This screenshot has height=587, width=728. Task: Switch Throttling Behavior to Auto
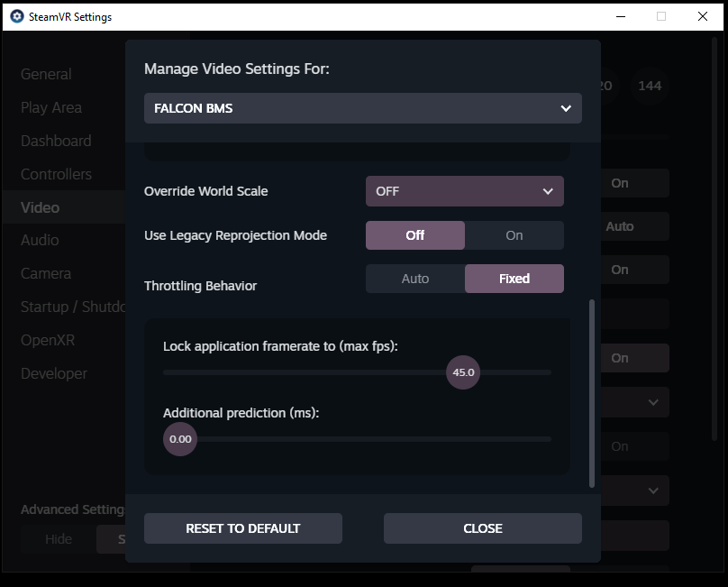coord(415,279)
